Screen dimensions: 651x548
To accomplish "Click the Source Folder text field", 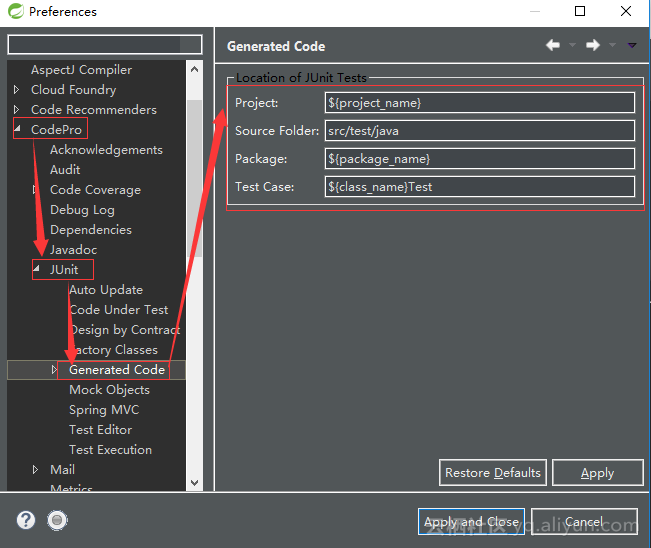I will [x=480, y=131].
